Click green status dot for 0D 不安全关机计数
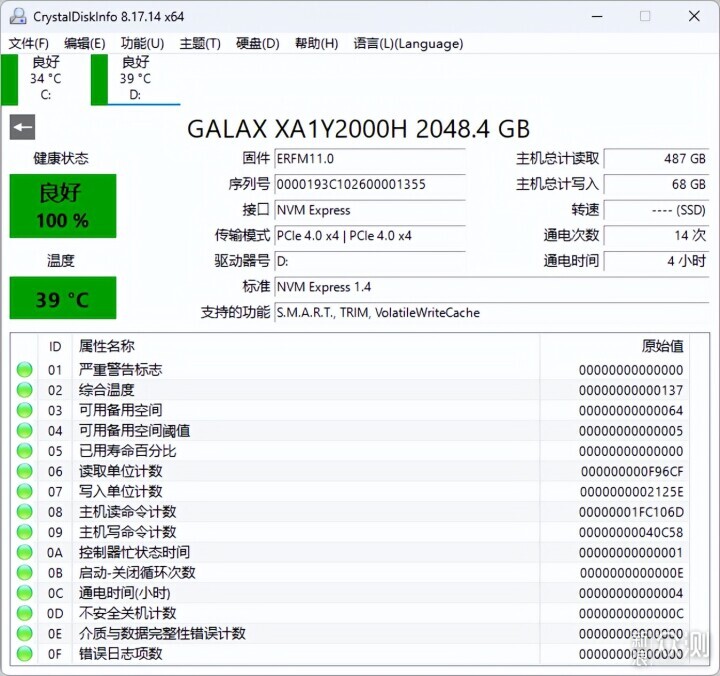720x676 pixels. click(x=24, y=613)
